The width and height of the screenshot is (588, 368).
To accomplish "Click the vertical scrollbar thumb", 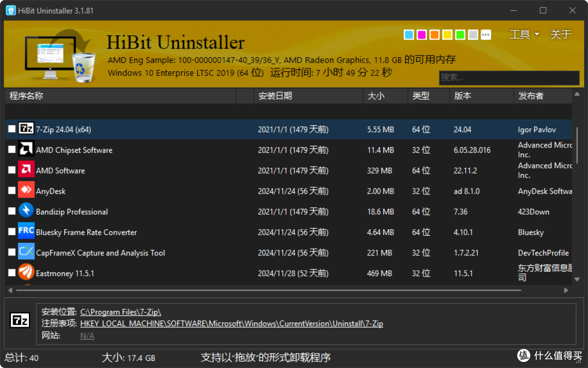I will 577,145.
